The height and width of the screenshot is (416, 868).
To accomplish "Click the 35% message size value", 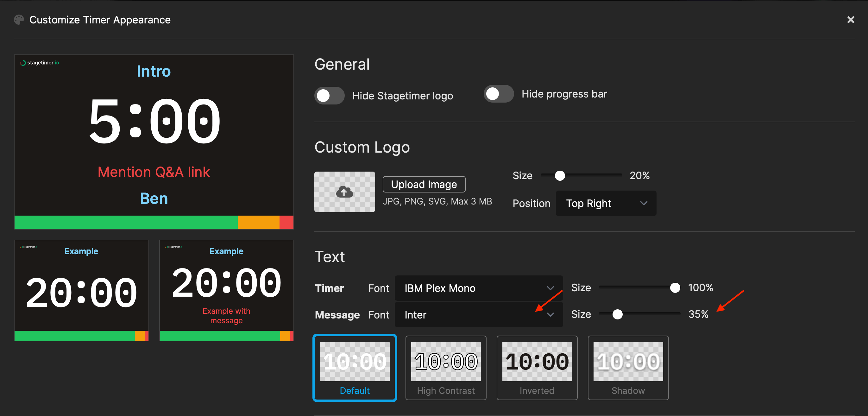I will [698, 314].
